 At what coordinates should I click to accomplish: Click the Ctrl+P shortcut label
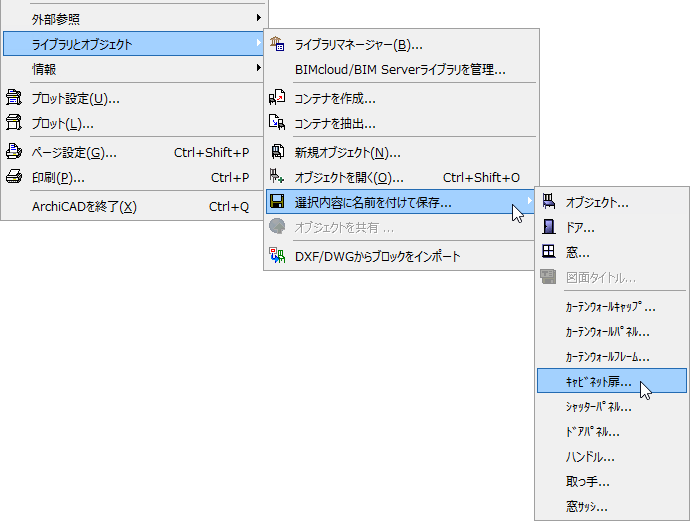(230, 177)
